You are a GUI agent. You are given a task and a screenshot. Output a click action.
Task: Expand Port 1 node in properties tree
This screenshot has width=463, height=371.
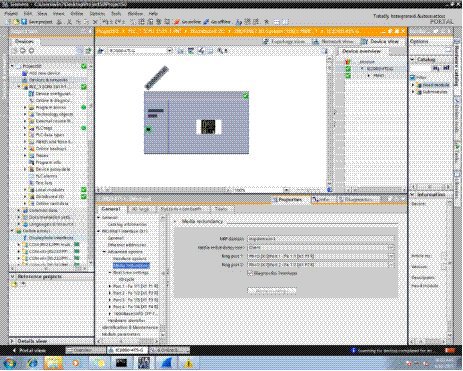coord(110,286)
